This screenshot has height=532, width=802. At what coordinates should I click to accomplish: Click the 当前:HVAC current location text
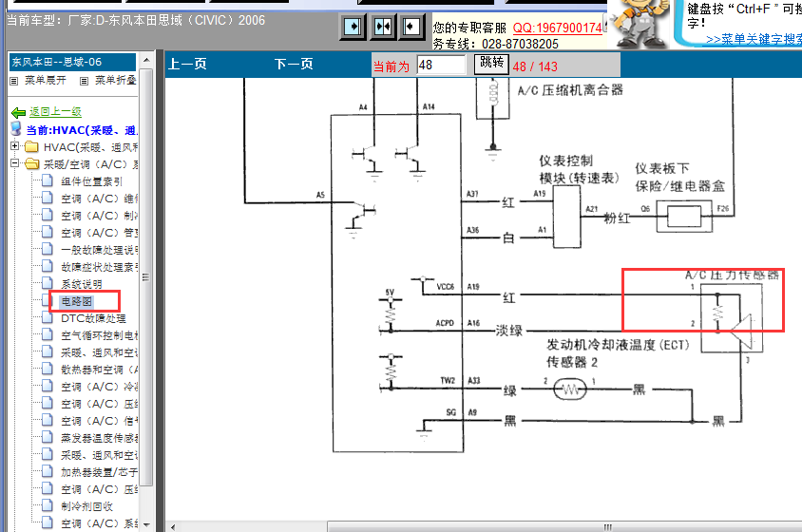[82, 130]
